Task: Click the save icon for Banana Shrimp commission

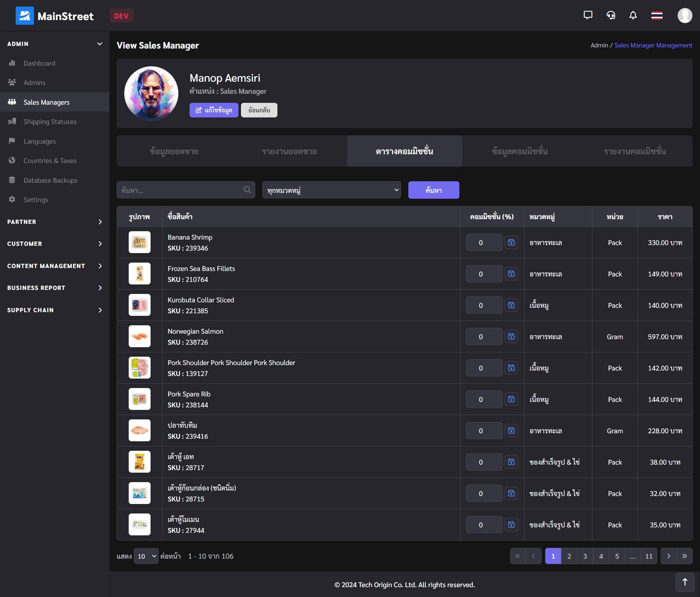Action: tap(510, 242)
